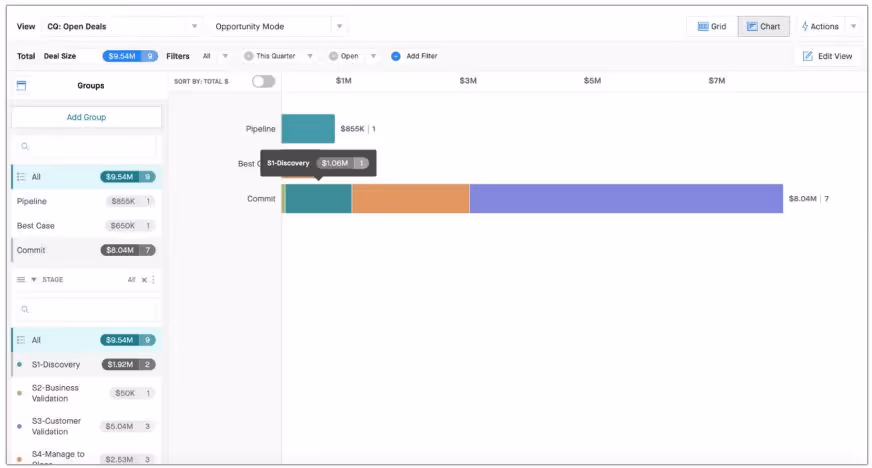Click the Grid view icon
The image size is (872, 468).
[x=703, y=26]
